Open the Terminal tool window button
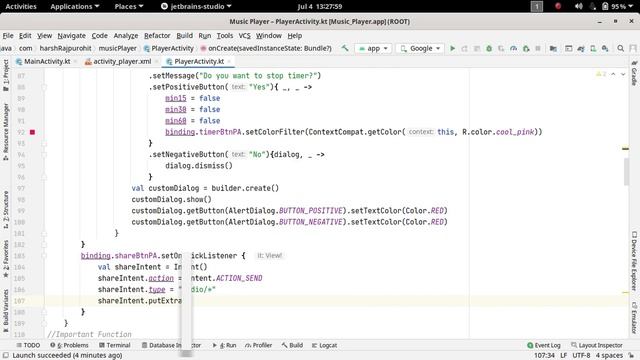The height and width of the screenshot is (360, 640). pyautogui.click(x=115, y=345)
